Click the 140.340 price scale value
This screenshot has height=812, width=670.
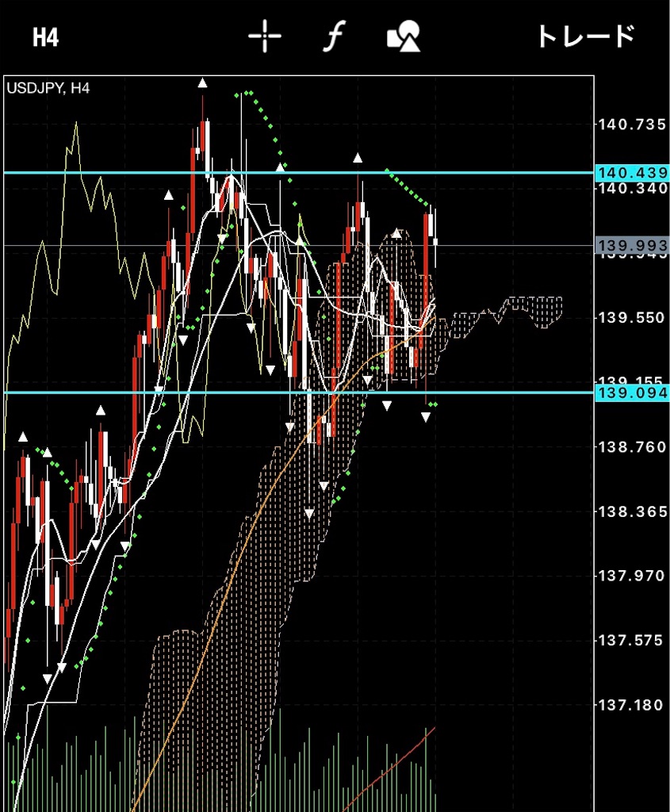[x=632, y=188]
